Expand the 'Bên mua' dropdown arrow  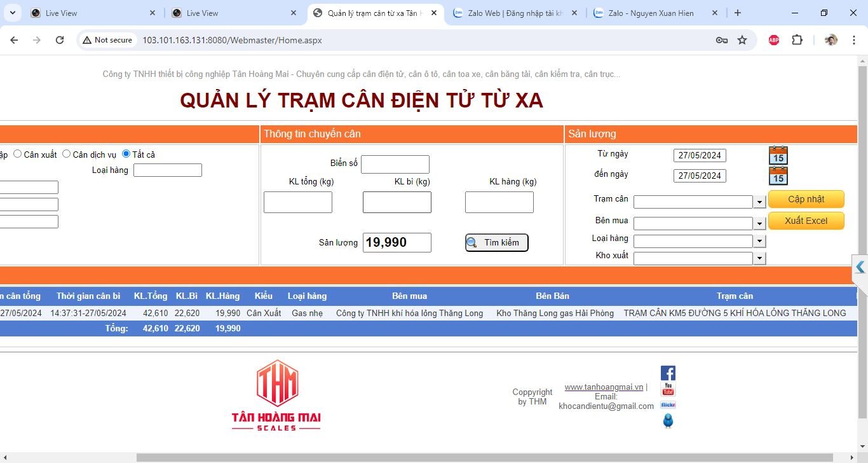759,224
